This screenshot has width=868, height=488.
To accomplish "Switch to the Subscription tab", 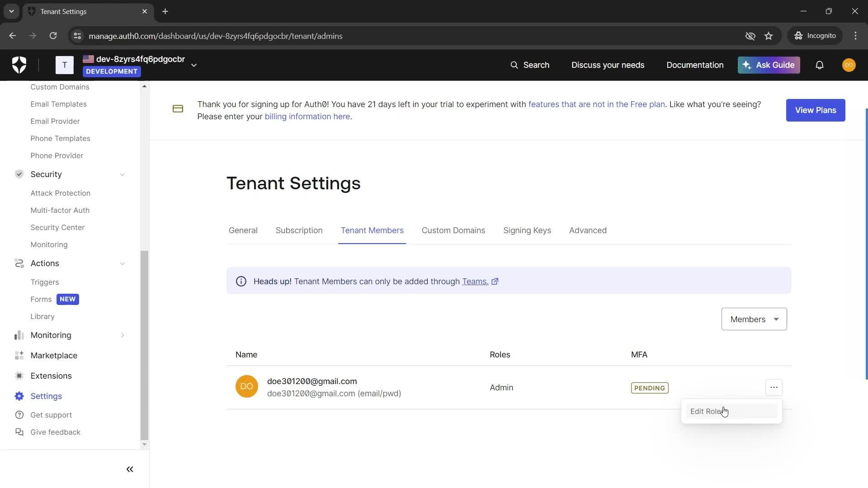I will click(x=299, y=230).
